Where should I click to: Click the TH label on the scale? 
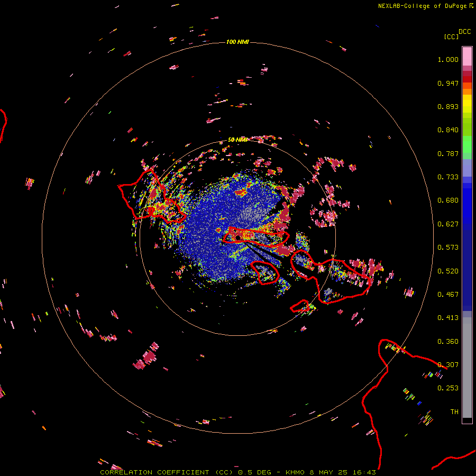454,412
